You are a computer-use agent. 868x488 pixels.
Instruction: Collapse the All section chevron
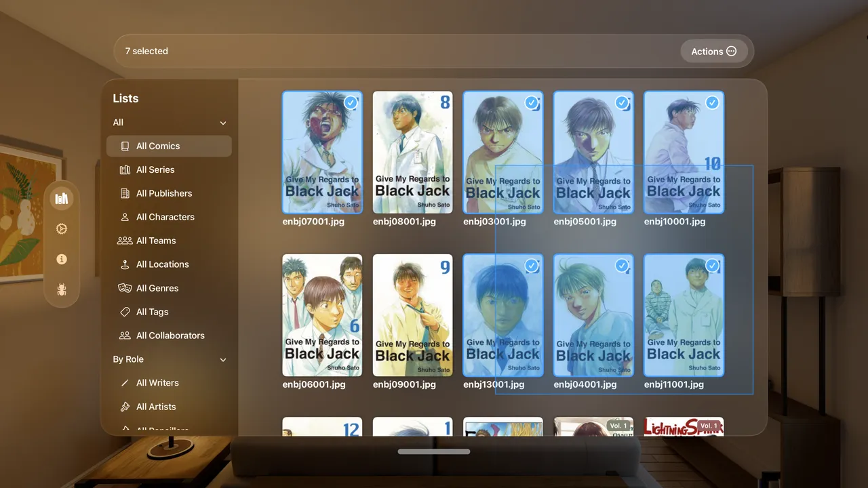click(x=223, y=123)
